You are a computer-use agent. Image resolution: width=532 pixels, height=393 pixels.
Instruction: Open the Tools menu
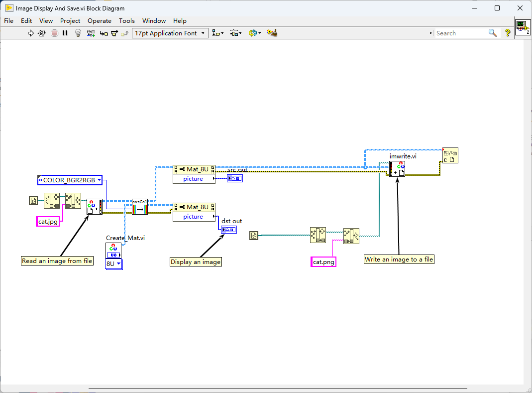127,20
